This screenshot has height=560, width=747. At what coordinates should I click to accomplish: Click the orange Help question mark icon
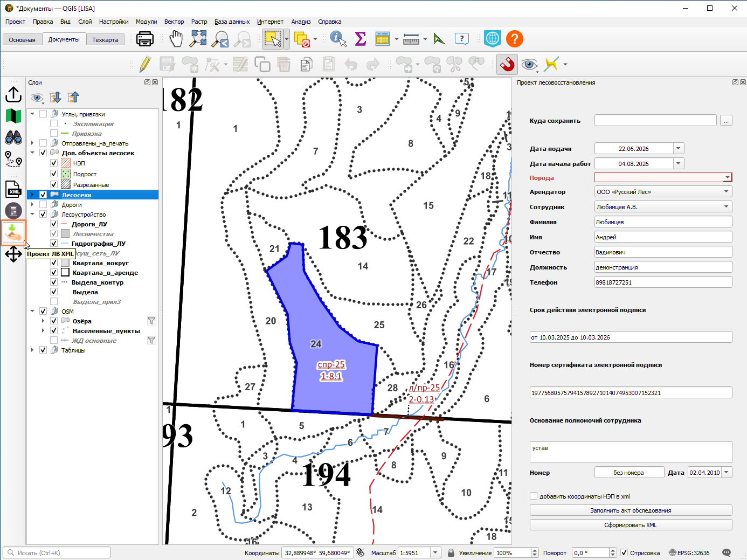tap(515, 39)
